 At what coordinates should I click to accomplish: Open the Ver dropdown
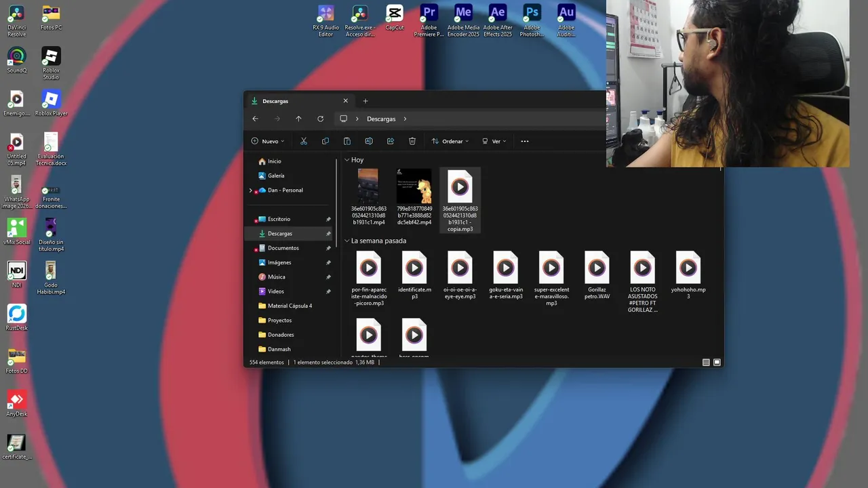pos(494,141)
